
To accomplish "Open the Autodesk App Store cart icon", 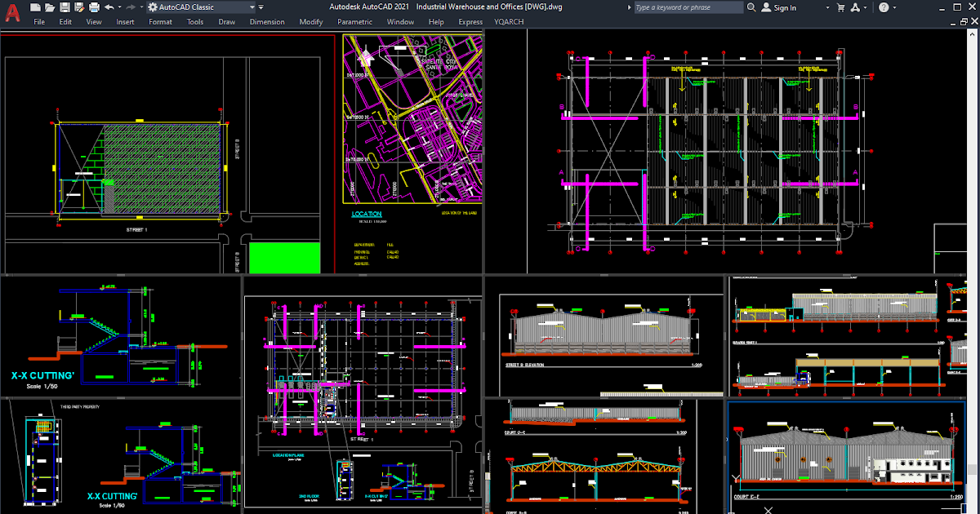I will 841,7.
